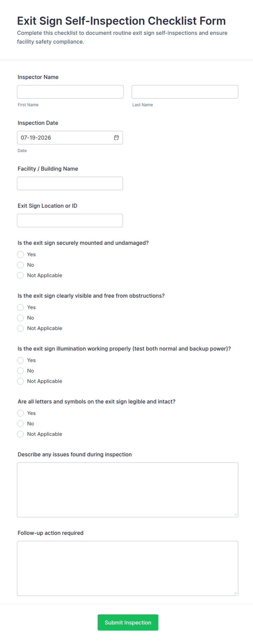The width and height of the screenshot is (253, 644).
Task: Click the issues found description text area
Action: point(128,490)
